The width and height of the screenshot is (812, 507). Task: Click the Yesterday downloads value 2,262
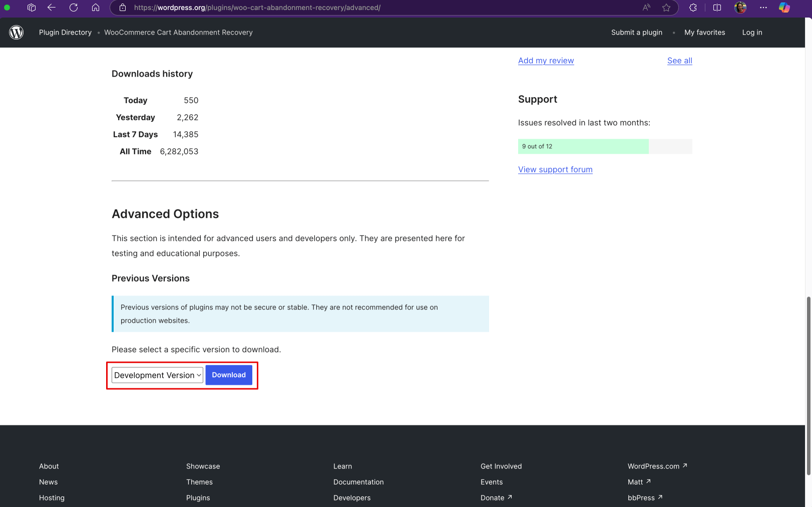188,117
